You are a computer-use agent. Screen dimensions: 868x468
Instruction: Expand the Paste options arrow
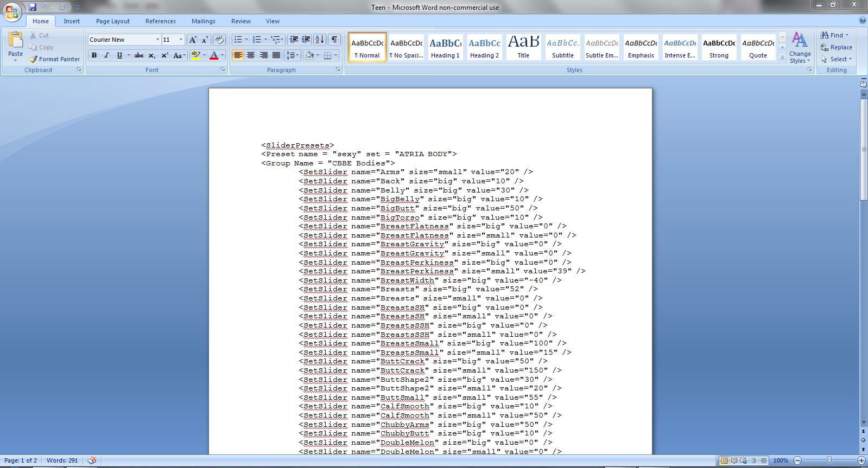point(15,60)
